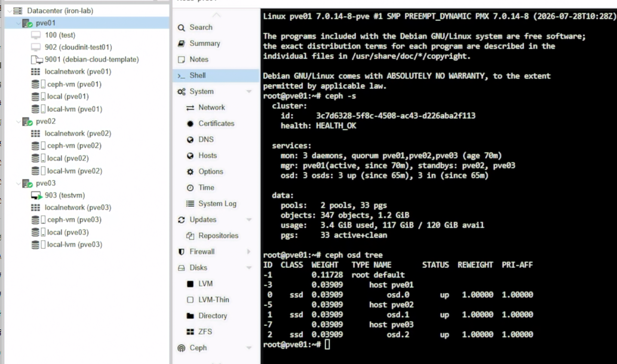Click the Hosts globe icon
The width and height of the screenshot is (617, 364).
pos(190,156)
